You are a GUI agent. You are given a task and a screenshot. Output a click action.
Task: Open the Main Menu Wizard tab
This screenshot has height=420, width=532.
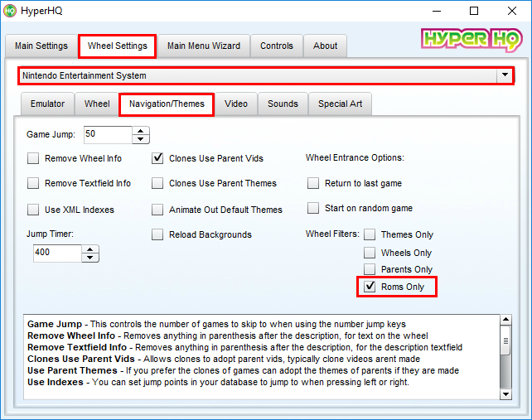coord(203,46)
